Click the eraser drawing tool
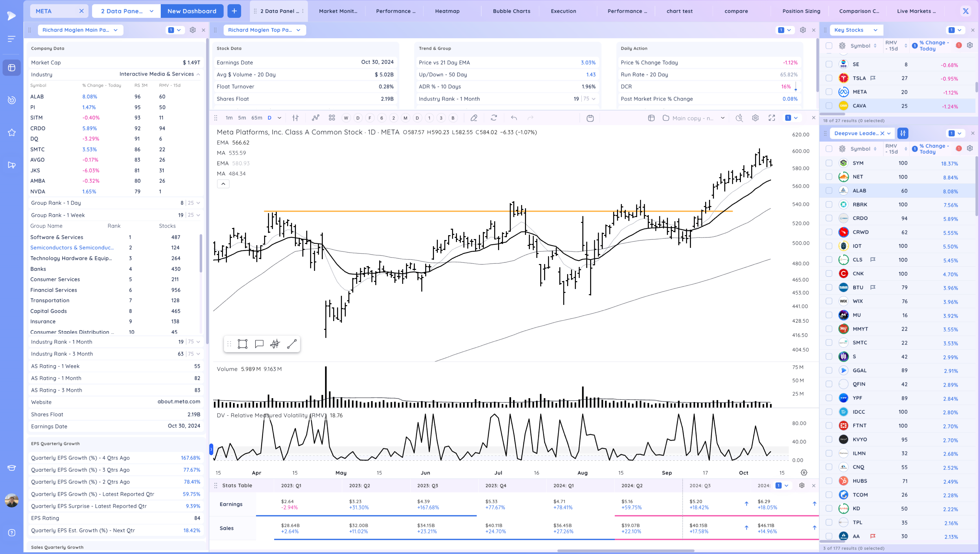Image resolution: width=980 pixels, height=554 pixels. (474, 118)
